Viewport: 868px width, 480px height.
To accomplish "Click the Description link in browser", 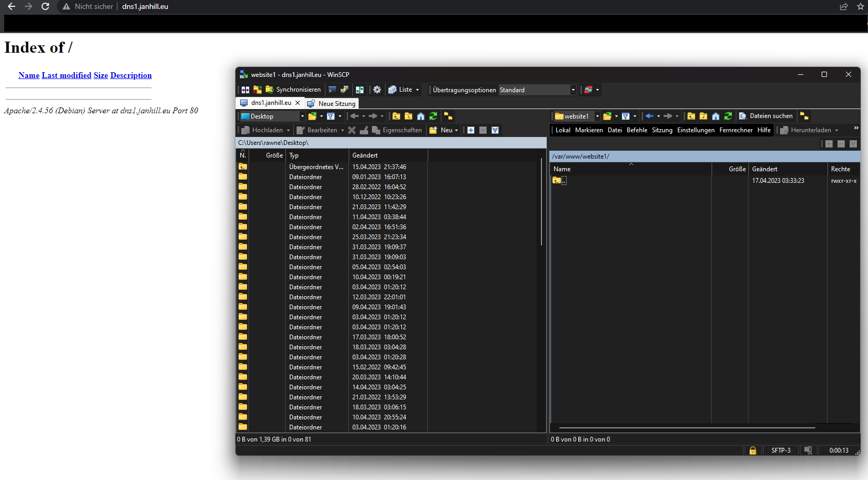I will coord(131,75).
